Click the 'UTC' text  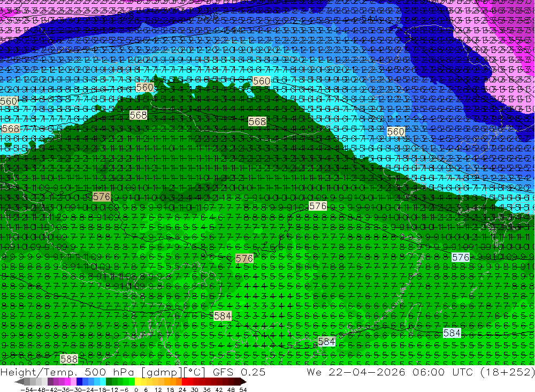463,372
